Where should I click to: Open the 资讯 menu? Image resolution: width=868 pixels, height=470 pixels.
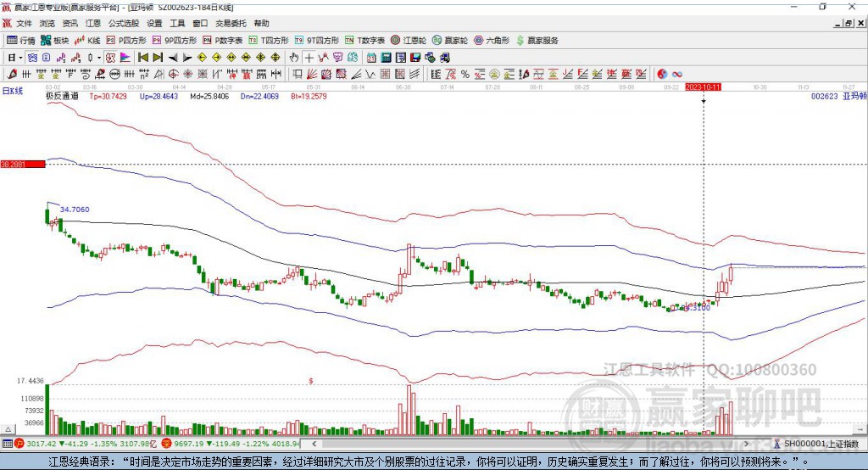70,23
